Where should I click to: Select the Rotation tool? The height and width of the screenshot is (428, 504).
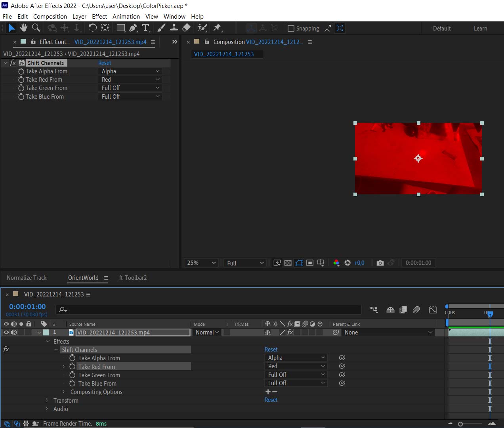93,28
